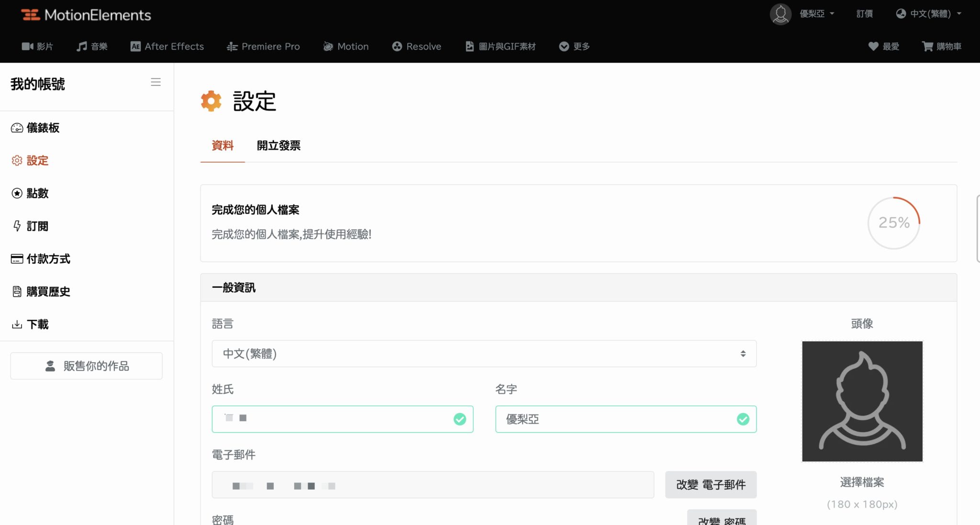Image resolution: width=980 pixels, height=525 pixels.
Task: Select the 儀錶板 sidebar item
Action: pos(43,128)
